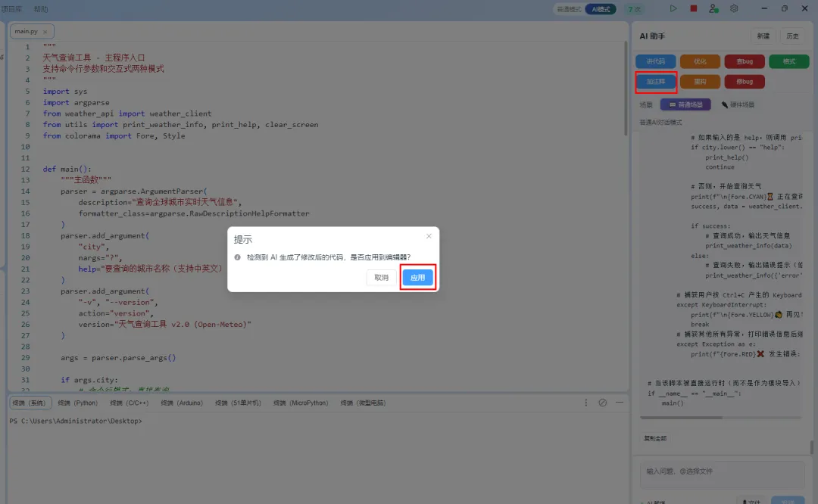The width and height of the screenshot is (818, 504).
Task: Click the AI code block horizontal scrollbar
Action: click(682, 418)
